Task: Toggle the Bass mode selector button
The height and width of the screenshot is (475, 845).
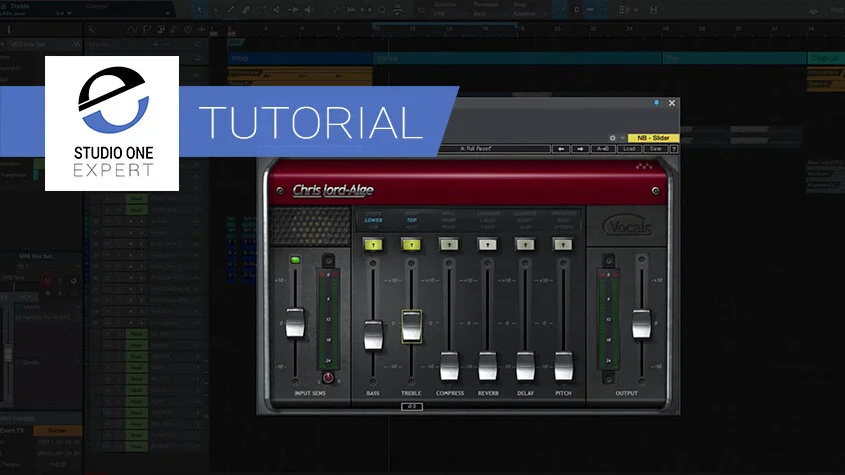Action: click(x=373, y=245)
